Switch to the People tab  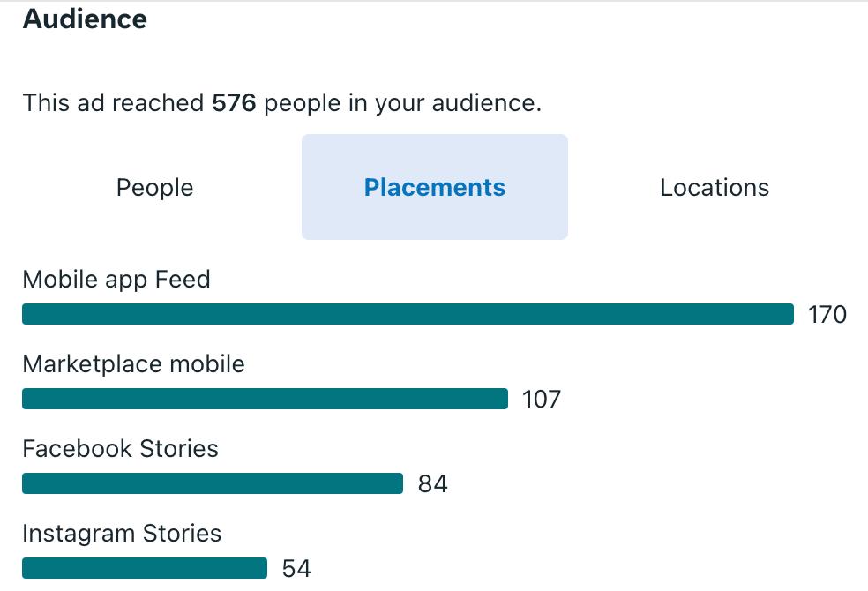[x=155, y=187]
